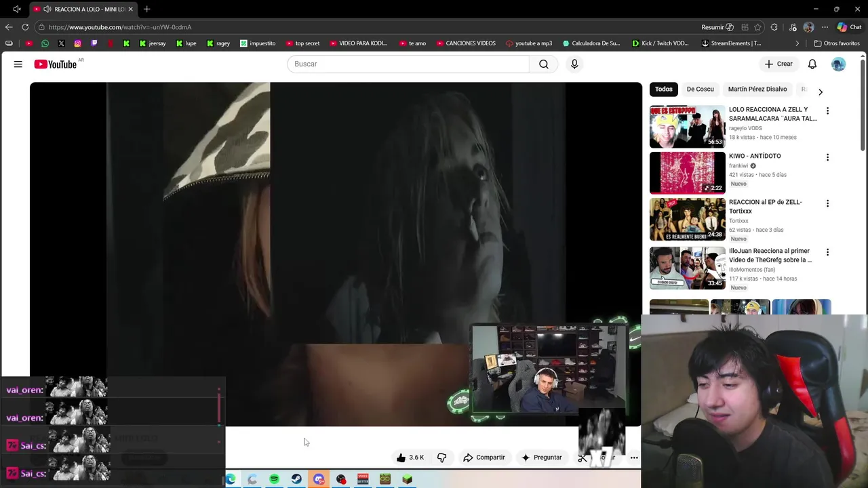
Task: Open options for KIWO - ANTÍDOTO video
Action: 827,157
